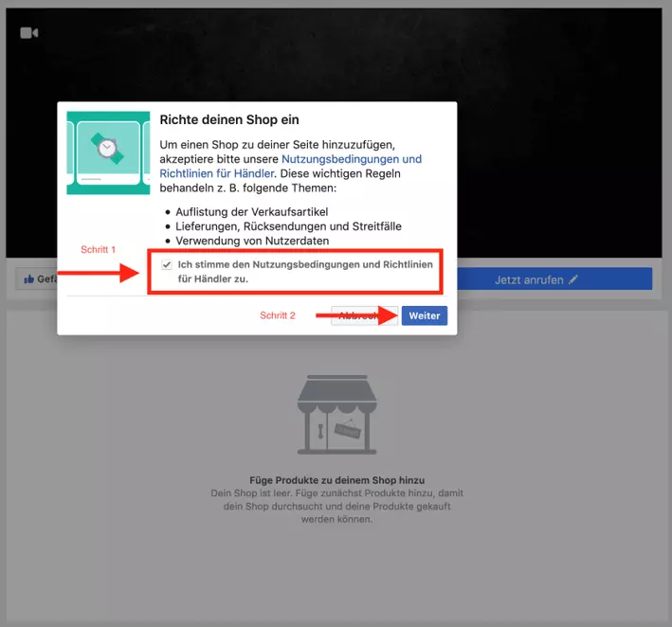Open Nutzungsbedingungen und Richtlinien für Händler link
The width and height of the screenshot is (672, 627).
coord(290,166)
